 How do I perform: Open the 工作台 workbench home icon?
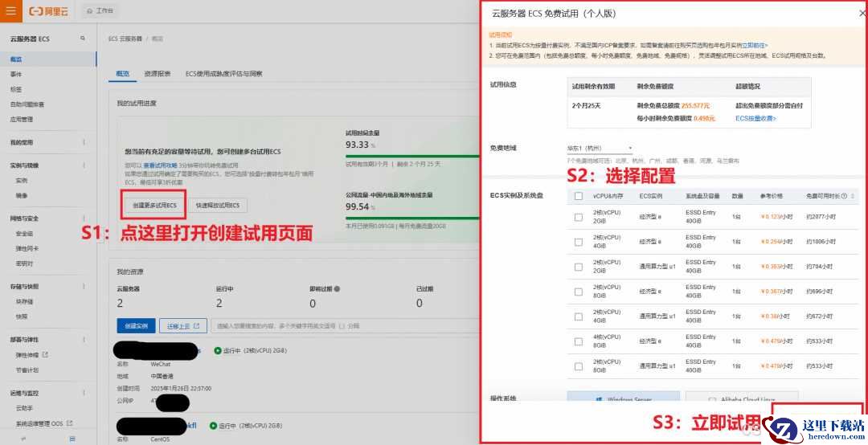[x=90, y=11]
